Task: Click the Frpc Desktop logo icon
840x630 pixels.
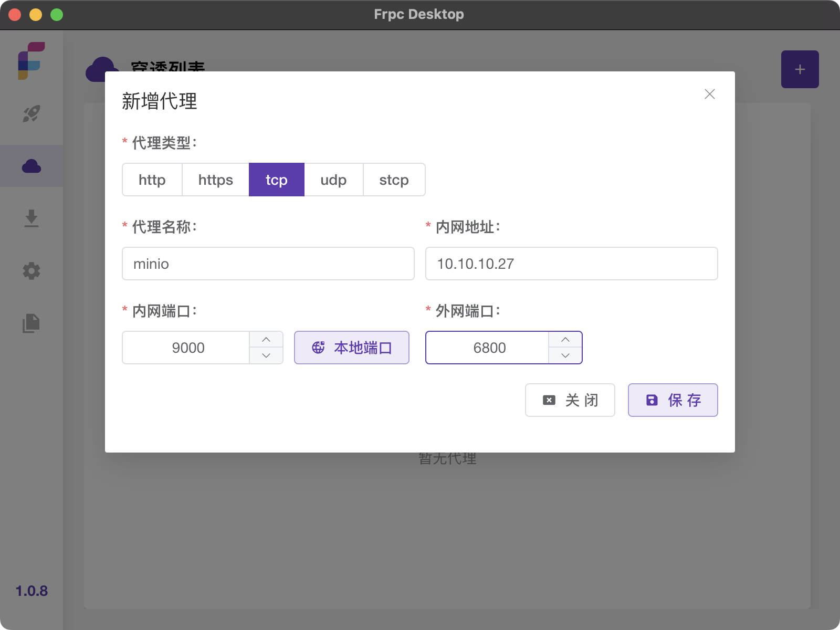Action: pyautogui.click(x=31, y=61)
